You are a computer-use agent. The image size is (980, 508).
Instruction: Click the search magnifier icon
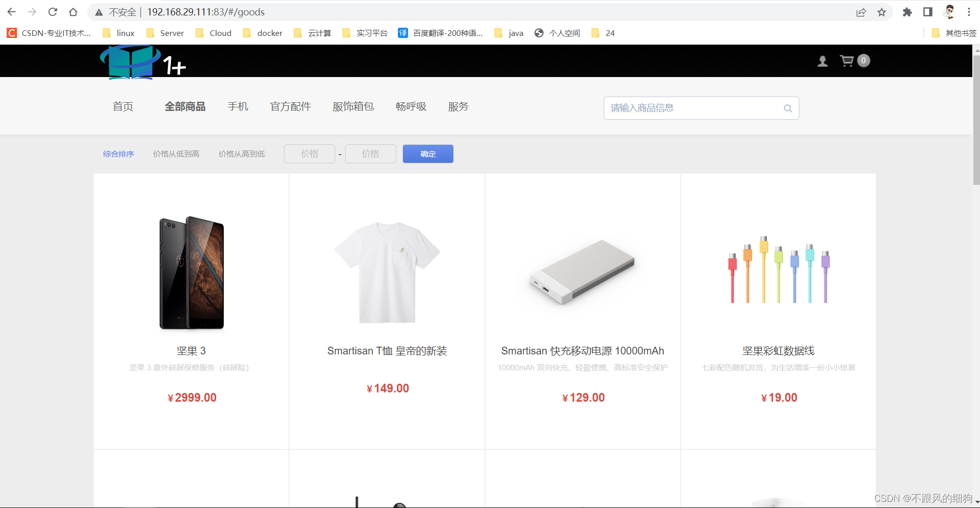(788, 108)
